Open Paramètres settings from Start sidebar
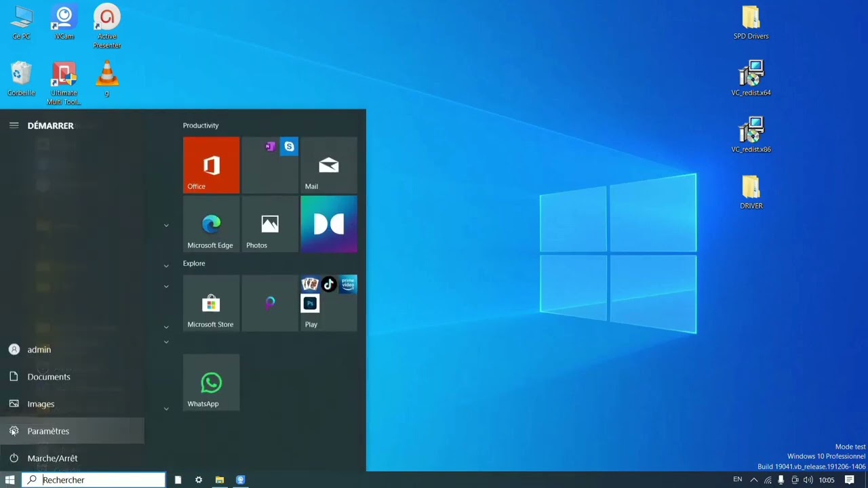 [72, 431]
